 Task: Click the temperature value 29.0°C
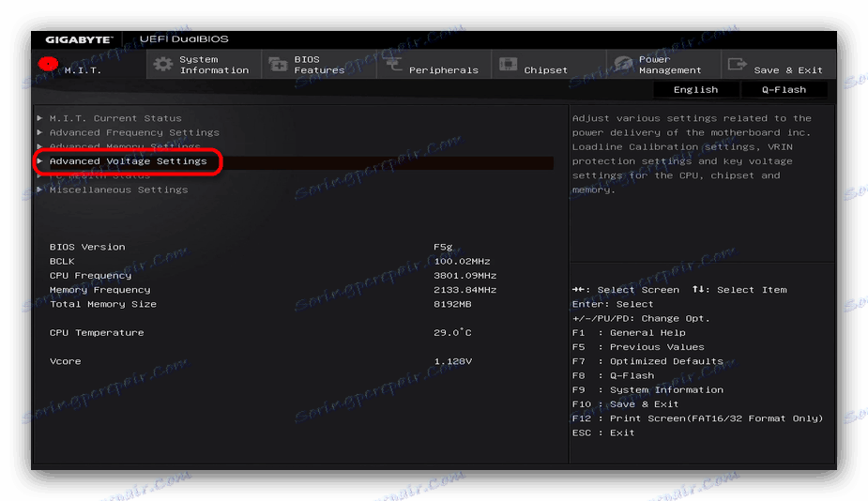tap(452, 332)
